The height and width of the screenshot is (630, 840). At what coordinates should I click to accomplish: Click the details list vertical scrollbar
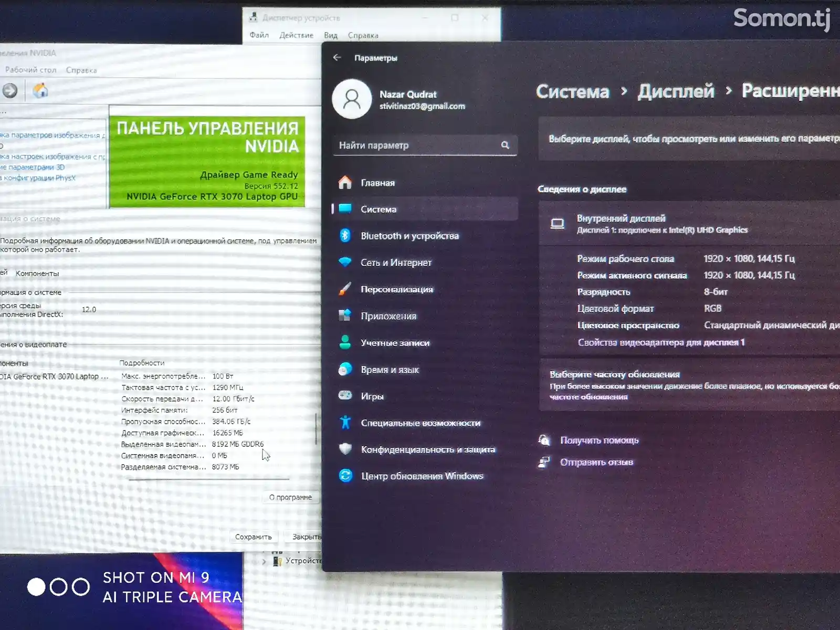[316, 428]
